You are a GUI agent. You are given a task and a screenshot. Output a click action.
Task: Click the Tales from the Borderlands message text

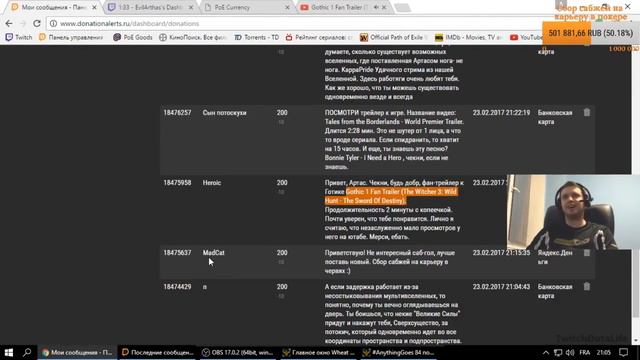(394, 140)
